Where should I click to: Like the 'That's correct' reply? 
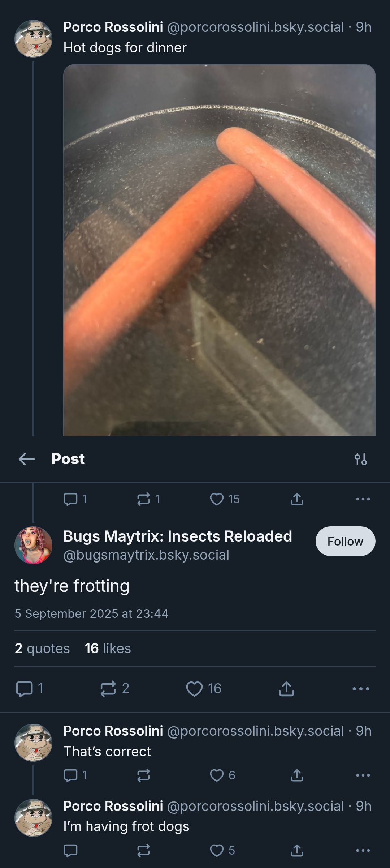(x=222, y=775)
